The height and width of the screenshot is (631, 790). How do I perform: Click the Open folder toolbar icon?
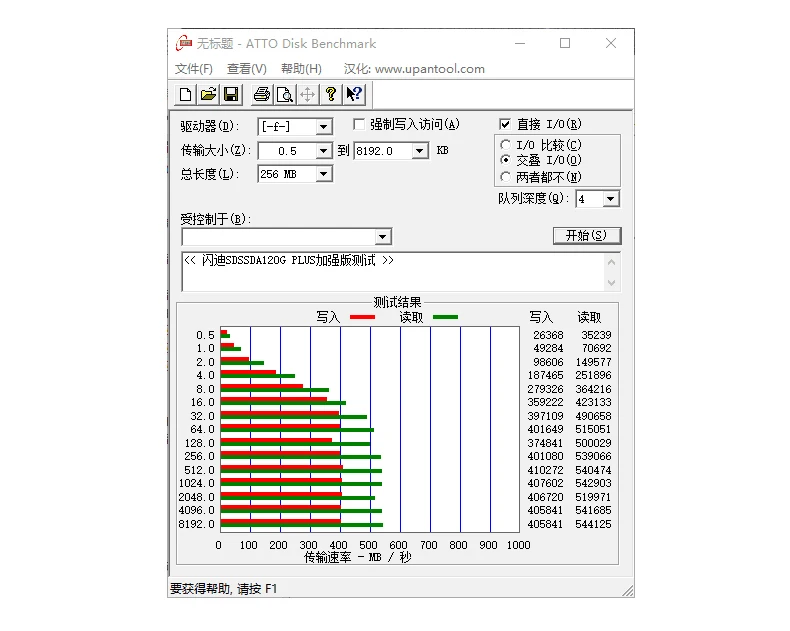tap(208, 94)
